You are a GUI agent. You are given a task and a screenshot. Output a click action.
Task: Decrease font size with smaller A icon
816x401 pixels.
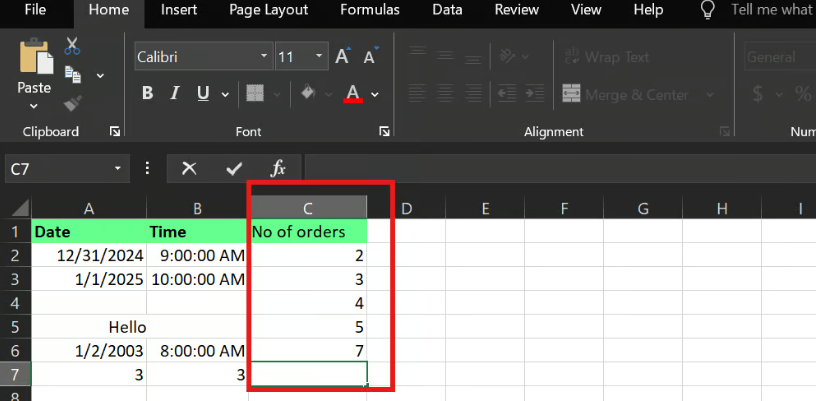[369, 58]
